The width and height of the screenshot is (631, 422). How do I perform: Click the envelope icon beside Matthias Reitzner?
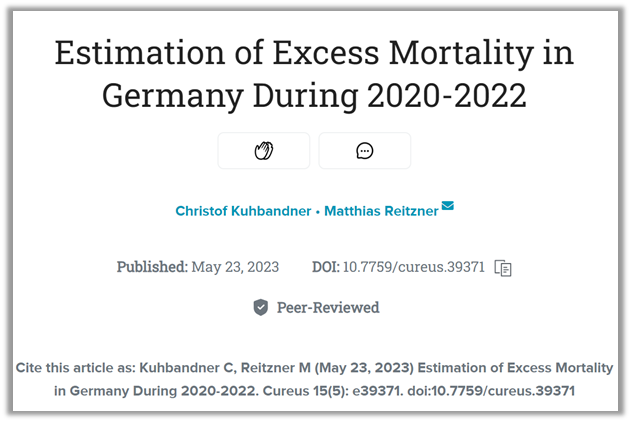point(447,206)
